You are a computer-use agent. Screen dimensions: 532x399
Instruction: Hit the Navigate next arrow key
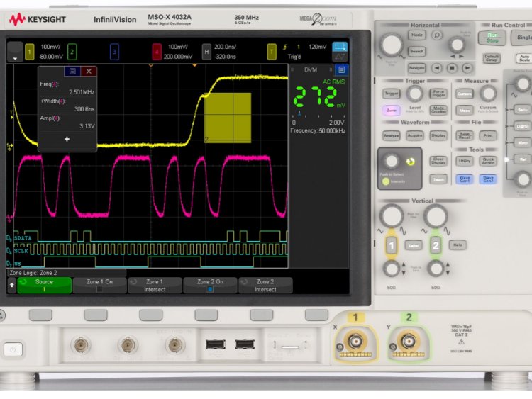pos(467,68)
